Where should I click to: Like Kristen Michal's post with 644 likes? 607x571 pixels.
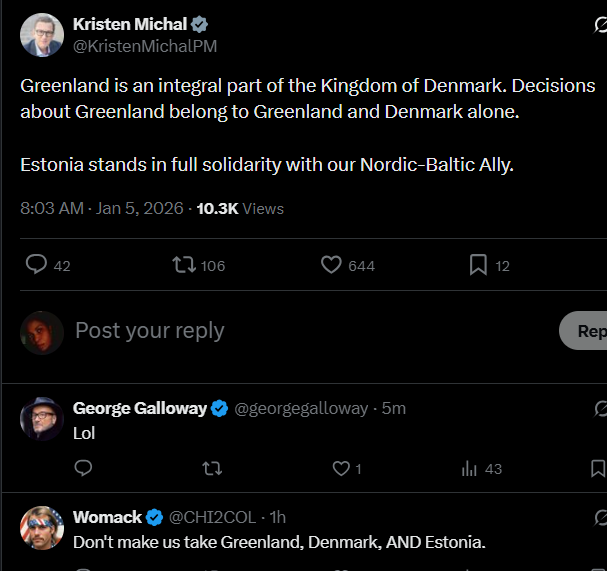(x=332, y=265)
